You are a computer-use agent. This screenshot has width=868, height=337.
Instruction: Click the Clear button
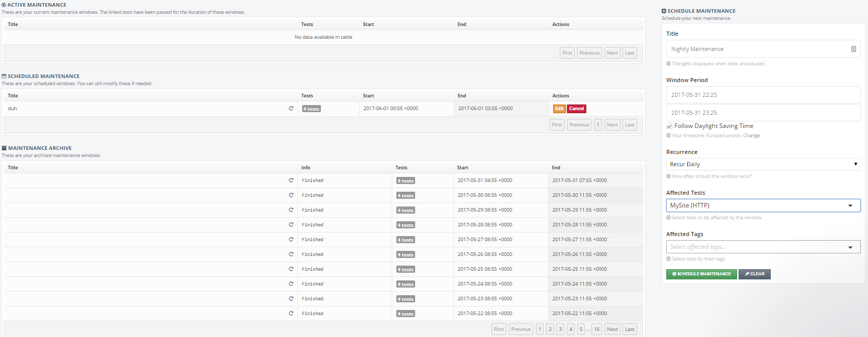point(754,274)
